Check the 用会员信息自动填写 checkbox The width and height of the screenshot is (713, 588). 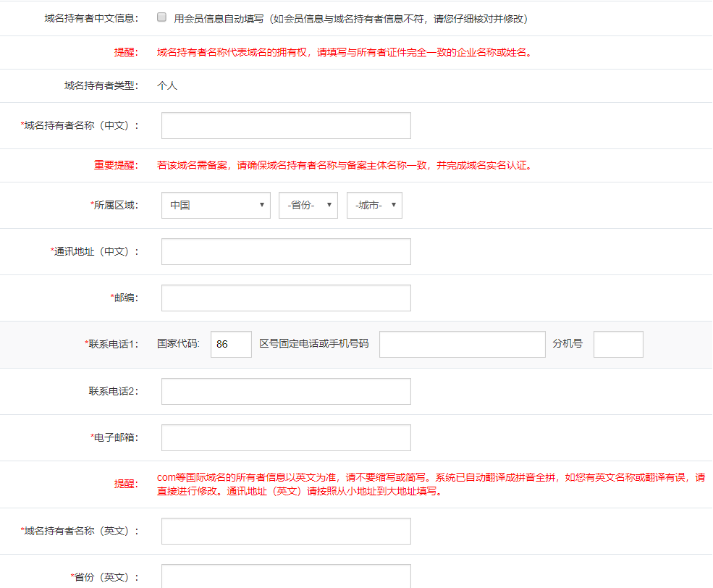tap(161, 17)
